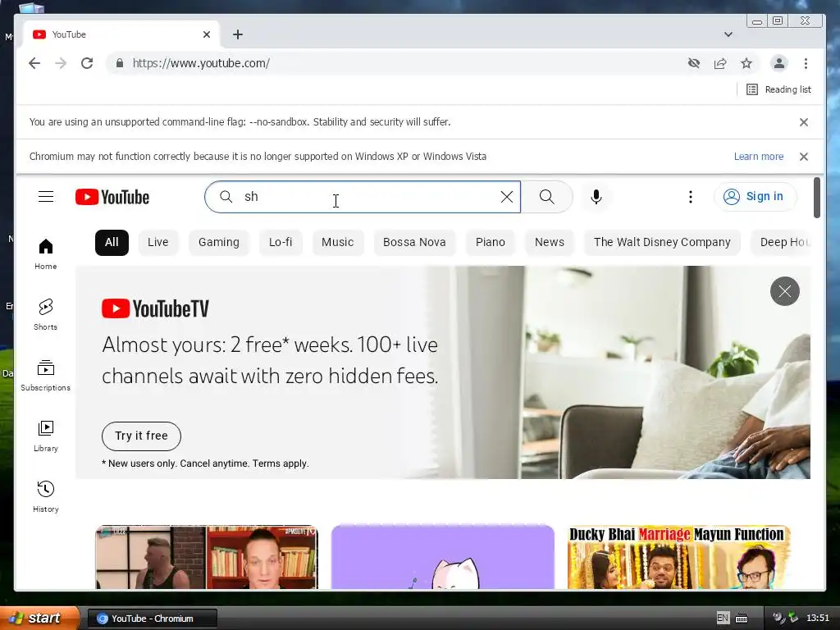The image size is (840, 630).
Task: Close the YouTube tab
Action: (207, 34)
